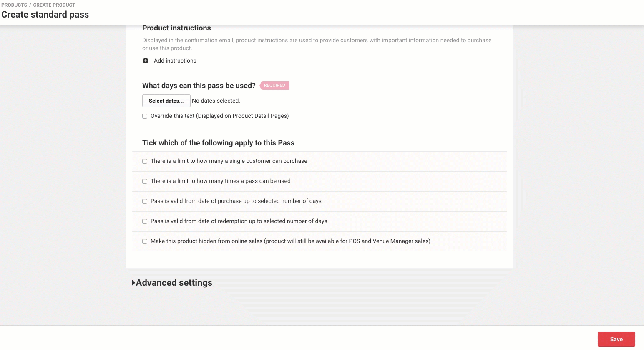Click the Advanced settings disclosure triangle

click(x=133, y=283)
